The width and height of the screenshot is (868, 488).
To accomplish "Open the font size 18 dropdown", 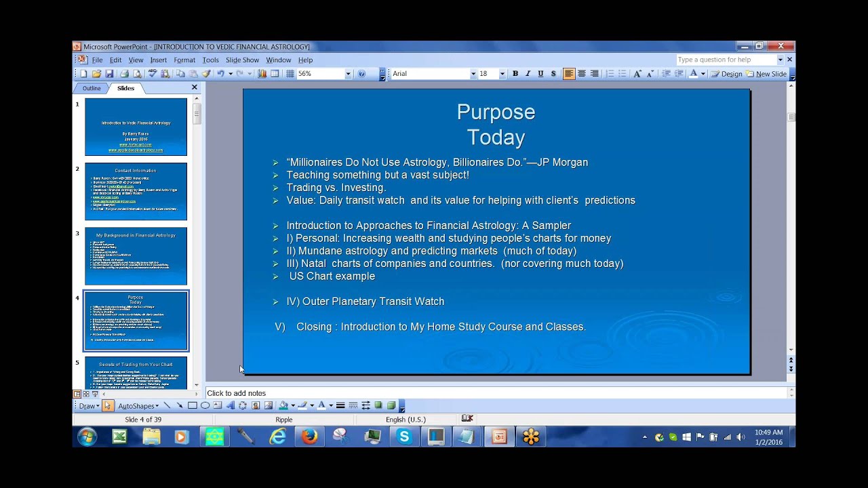I will (502, 74).
